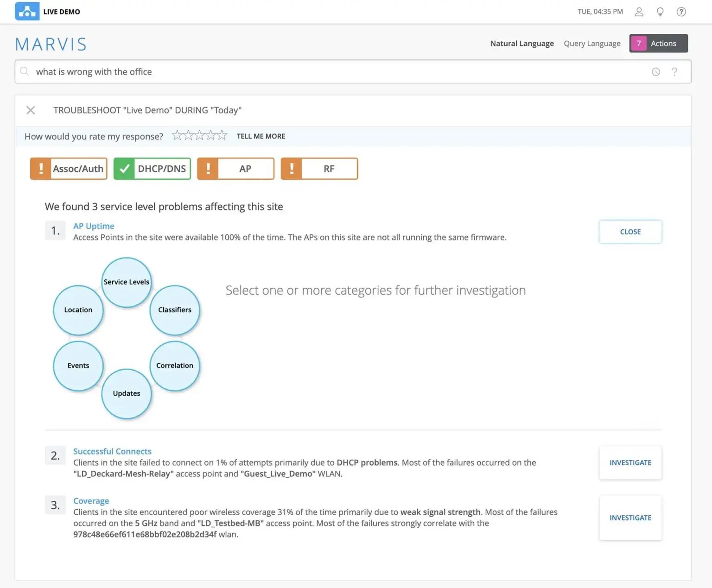Select the Service Levels circle

pos(127,282)
